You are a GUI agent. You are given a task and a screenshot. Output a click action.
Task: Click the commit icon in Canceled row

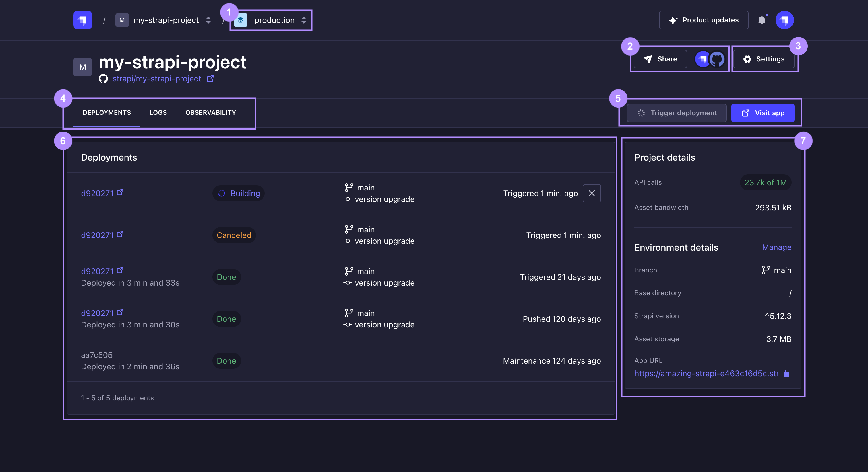point(348,241)
